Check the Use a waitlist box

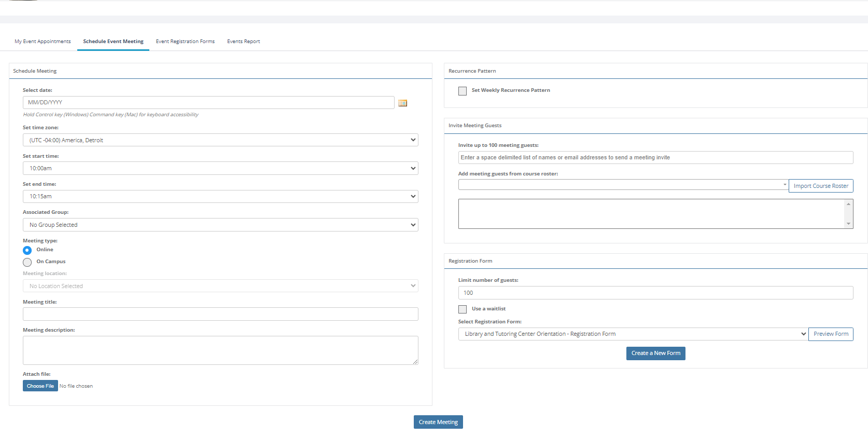463,309
